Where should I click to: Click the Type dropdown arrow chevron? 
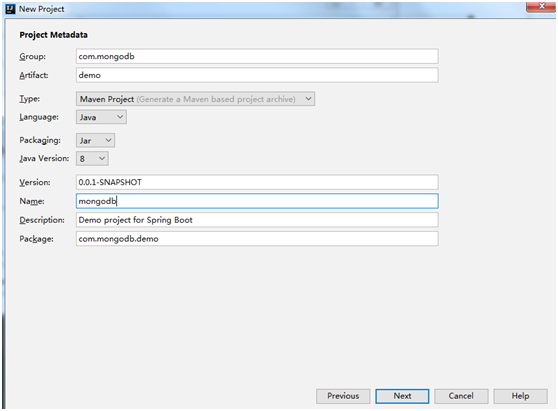(x=308, y=99)
